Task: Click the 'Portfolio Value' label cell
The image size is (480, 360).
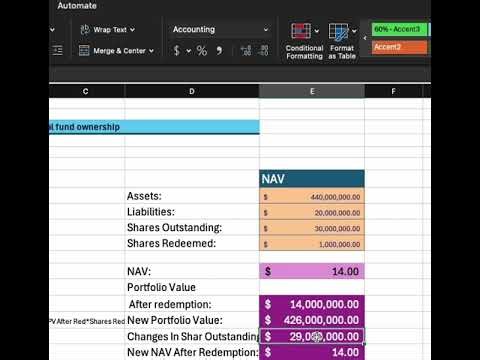Action: click(192, 287)
